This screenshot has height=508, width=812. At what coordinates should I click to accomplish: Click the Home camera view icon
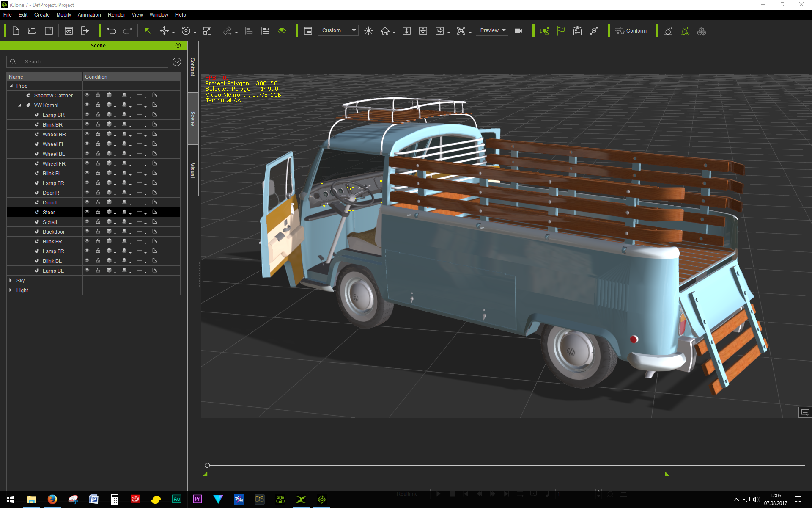point(385,31)
